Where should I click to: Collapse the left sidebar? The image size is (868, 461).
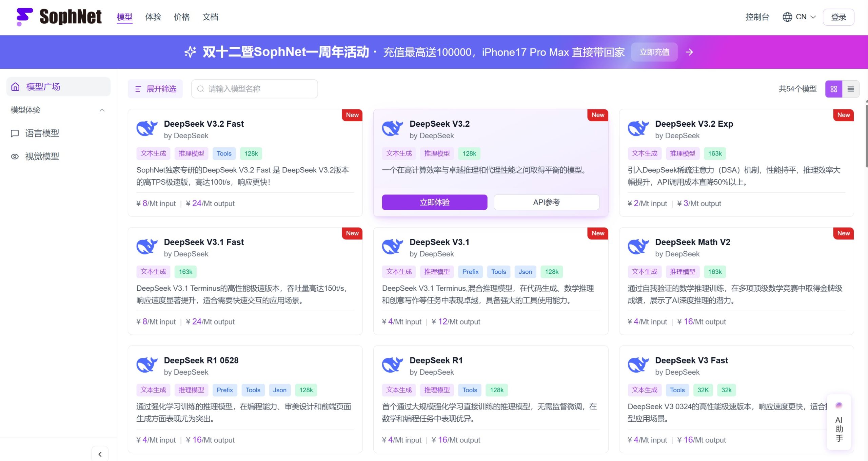(100, 454)
